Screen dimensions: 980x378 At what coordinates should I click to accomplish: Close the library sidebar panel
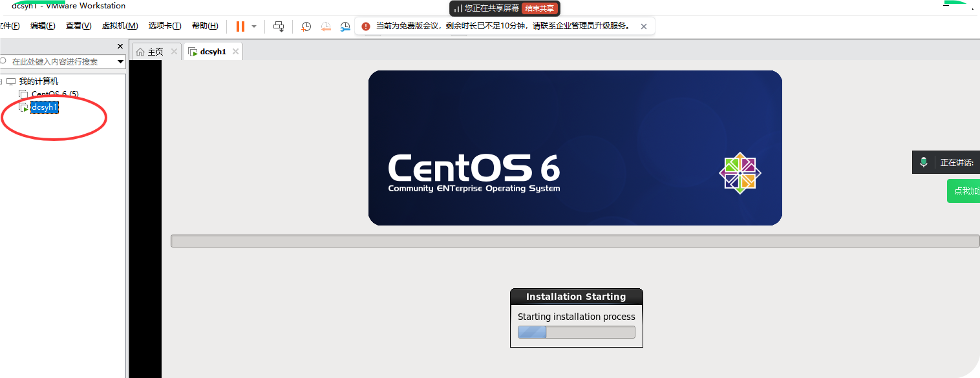[120, 47]
